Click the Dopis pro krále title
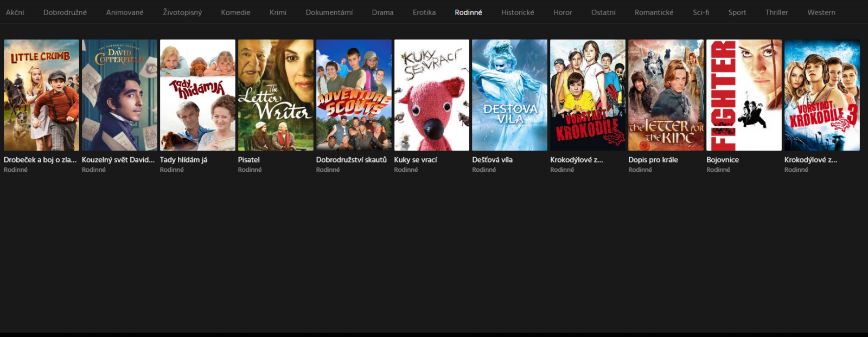This screenshot has height=337, width=868. [x=653, y=160]
